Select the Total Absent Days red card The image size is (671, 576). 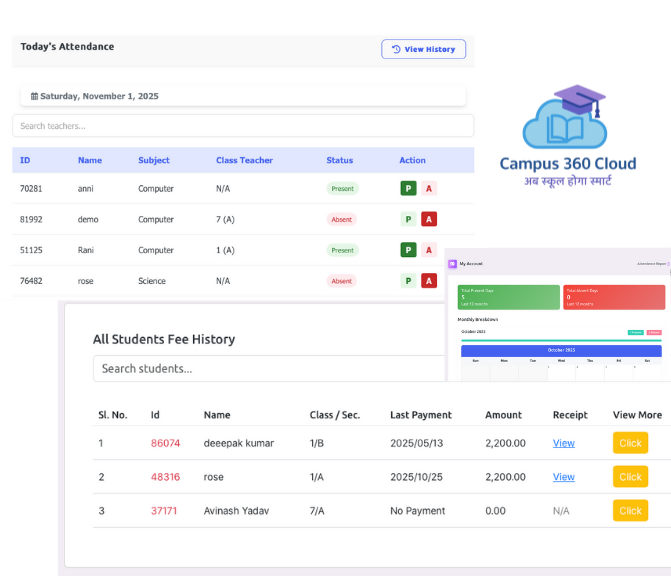click(613, 297)
